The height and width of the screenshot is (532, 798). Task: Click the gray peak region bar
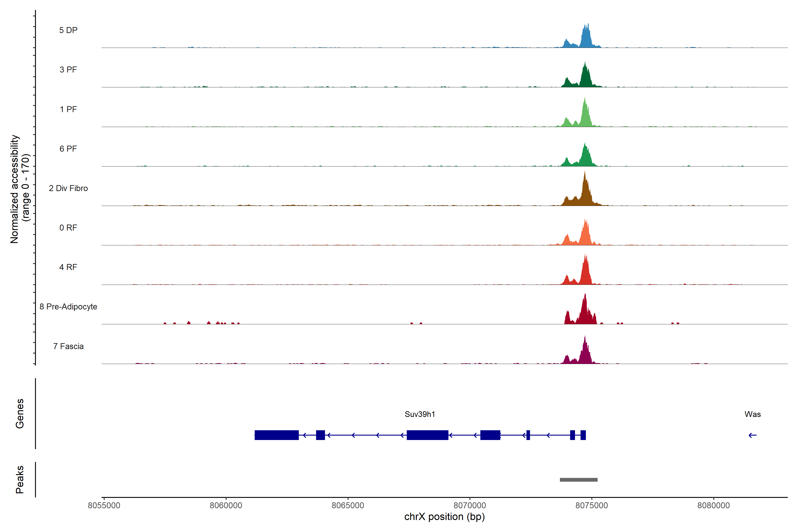click(x=579, y=480)
